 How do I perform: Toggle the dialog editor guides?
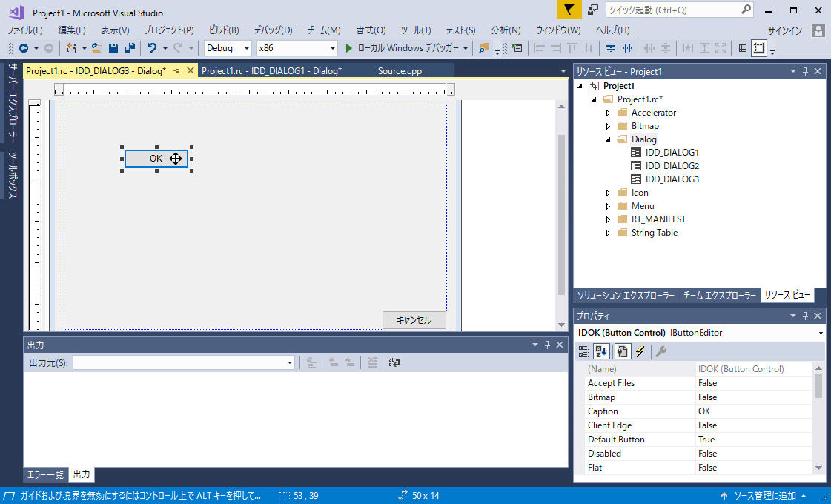tap(759, 48)
